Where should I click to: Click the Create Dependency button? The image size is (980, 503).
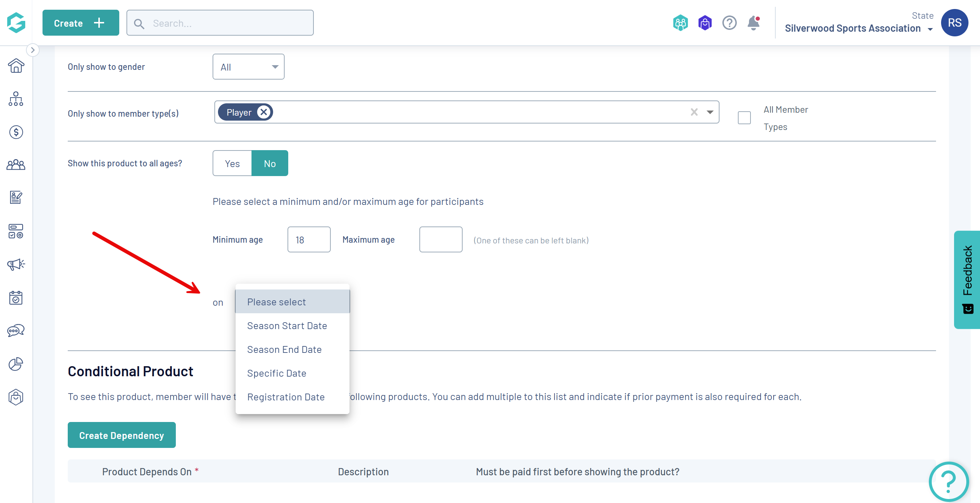tap(121, 435)
